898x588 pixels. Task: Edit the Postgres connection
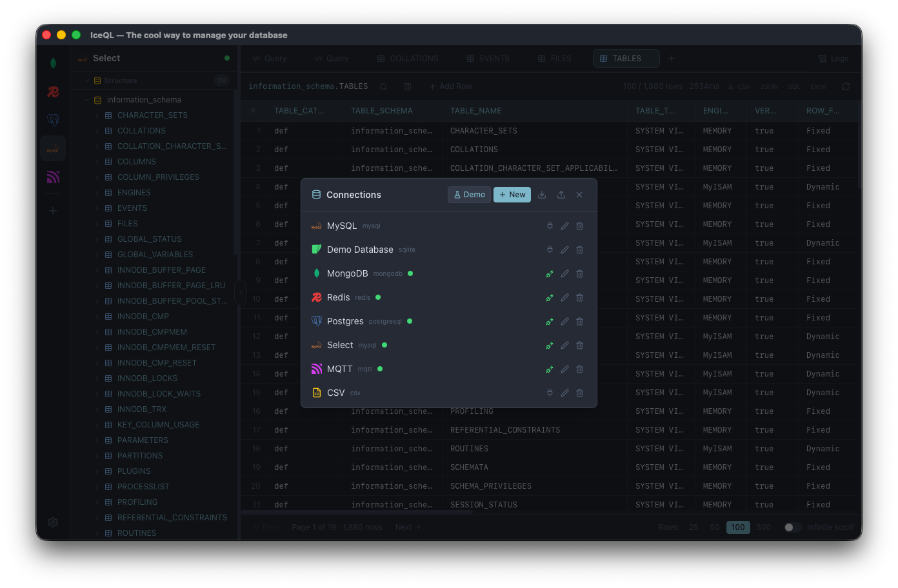pyautogui.click(x=564, y=322)
